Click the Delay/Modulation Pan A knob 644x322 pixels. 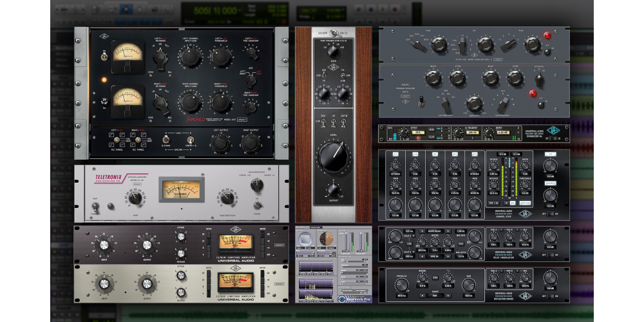(494, 236)
